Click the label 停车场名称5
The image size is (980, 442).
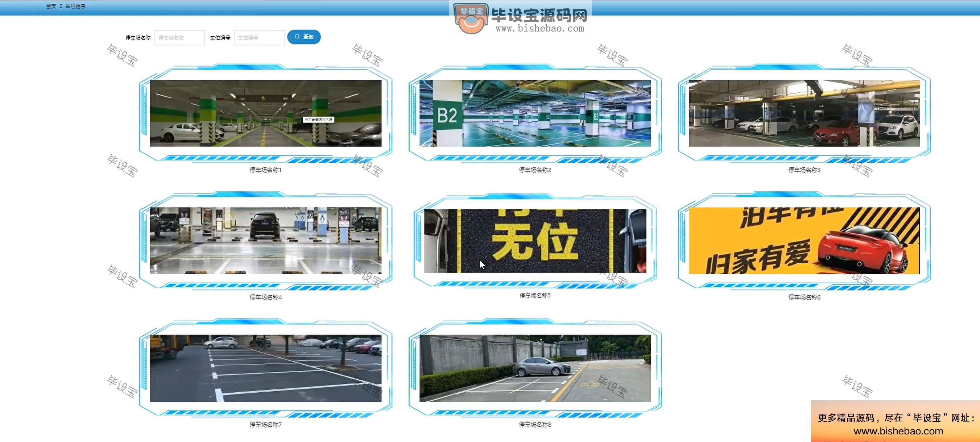tap(535, 295)
